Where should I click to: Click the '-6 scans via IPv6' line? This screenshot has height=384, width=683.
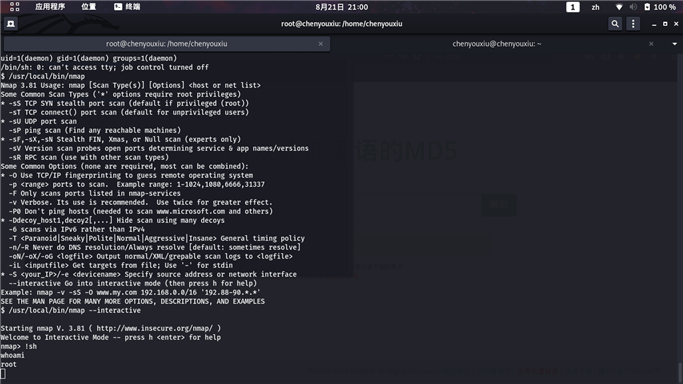click(x=77, y=229)
